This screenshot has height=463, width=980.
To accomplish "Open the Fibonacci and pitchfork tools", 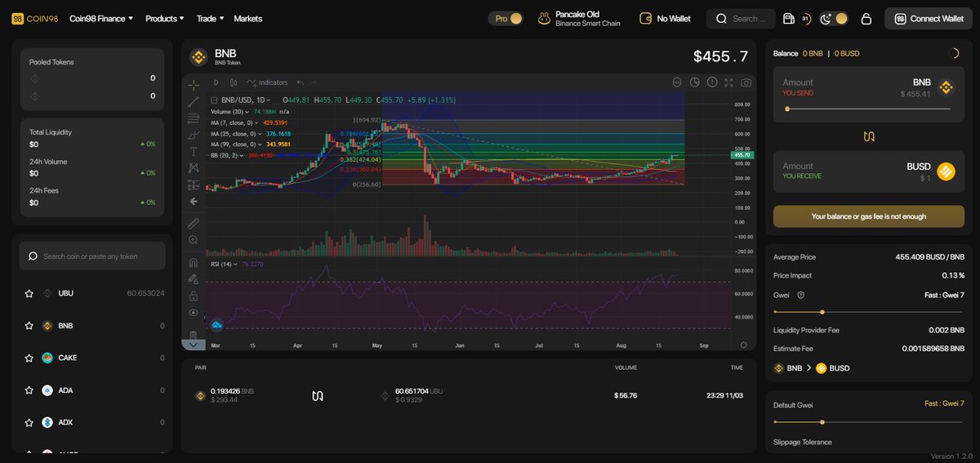I will 194,118.
